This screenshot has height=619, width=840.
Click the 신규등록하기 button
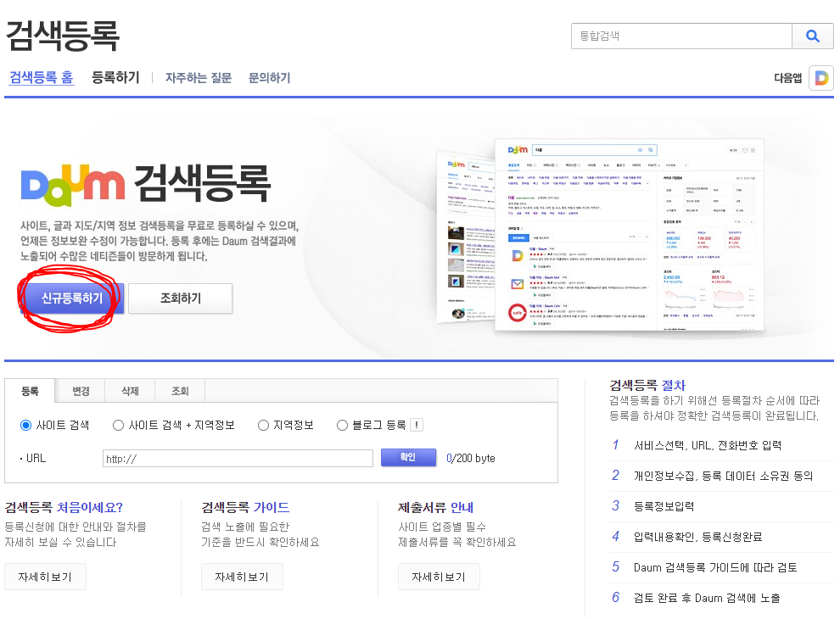[72, 298]
